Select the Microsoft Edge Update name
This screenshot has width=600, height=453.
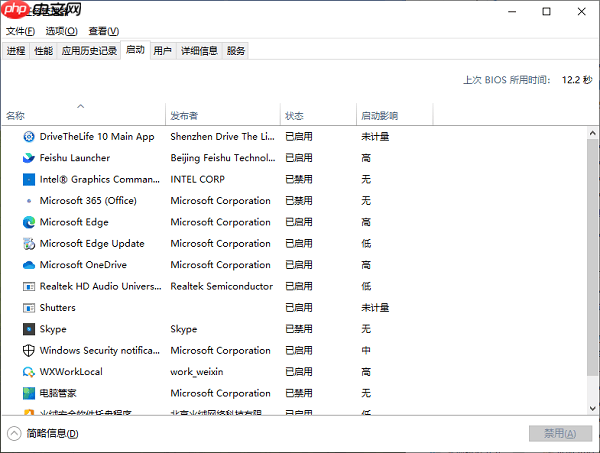point(92,244)
